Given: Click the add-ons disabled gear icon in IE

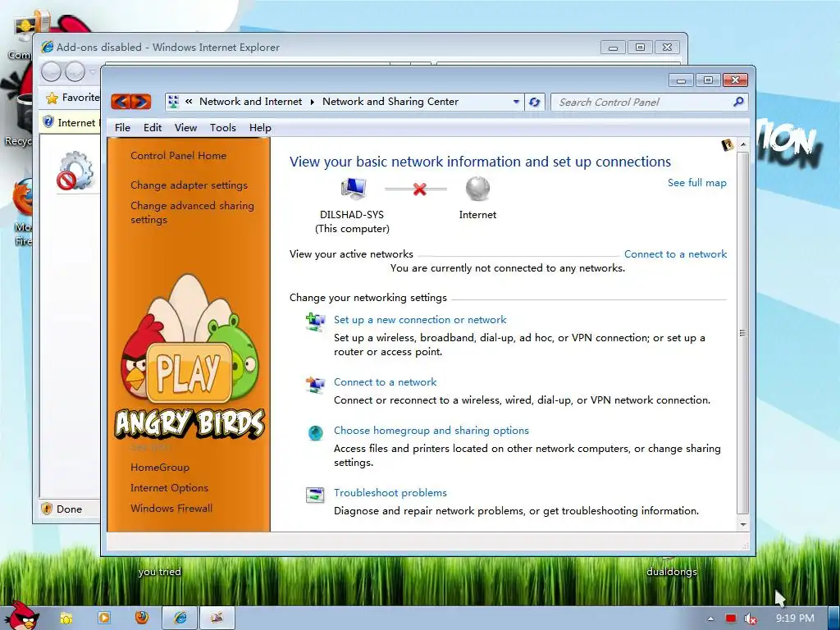Looking at the screenshot, I should pos(75,171).
